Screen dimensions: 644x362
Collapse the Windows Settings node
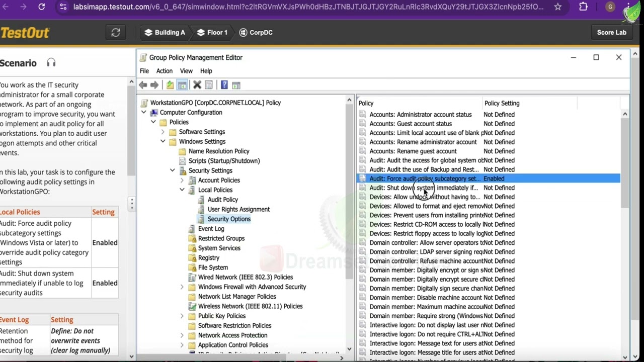163,141
